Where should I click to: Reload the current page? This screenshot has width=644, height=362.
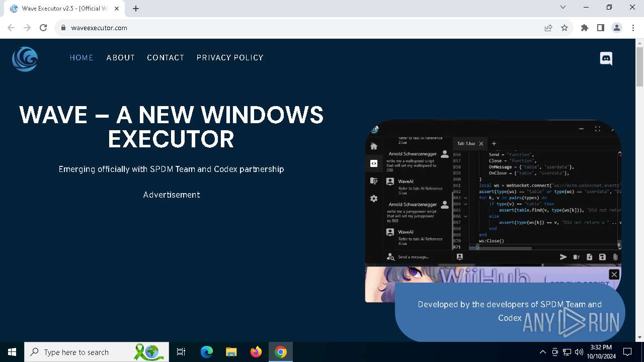(x=43, y=28)
